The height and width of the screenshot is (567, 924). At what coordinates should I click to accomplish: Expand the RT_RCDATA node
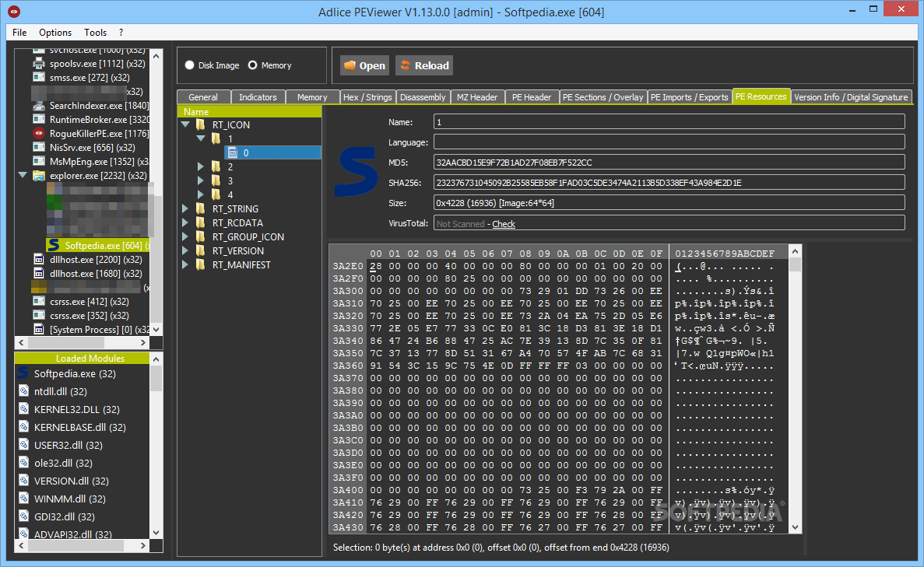pos(185,222)
